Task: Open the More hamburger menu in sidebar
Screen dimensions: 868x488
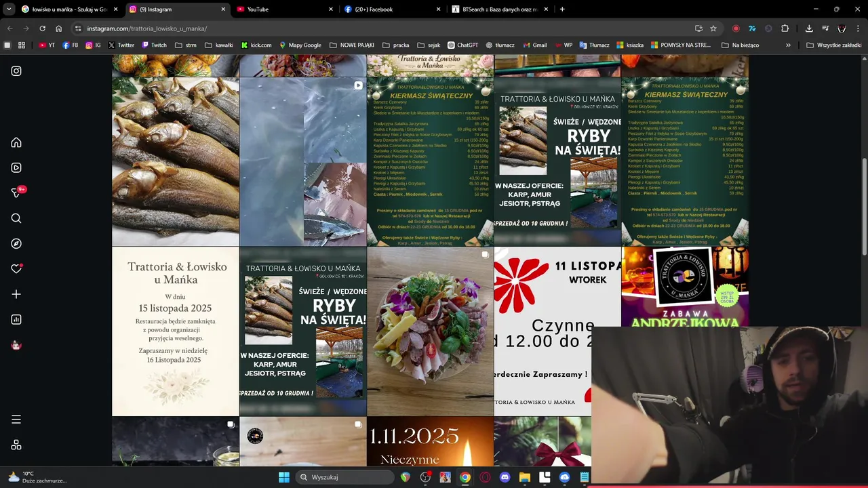Action: pos(16,420)
